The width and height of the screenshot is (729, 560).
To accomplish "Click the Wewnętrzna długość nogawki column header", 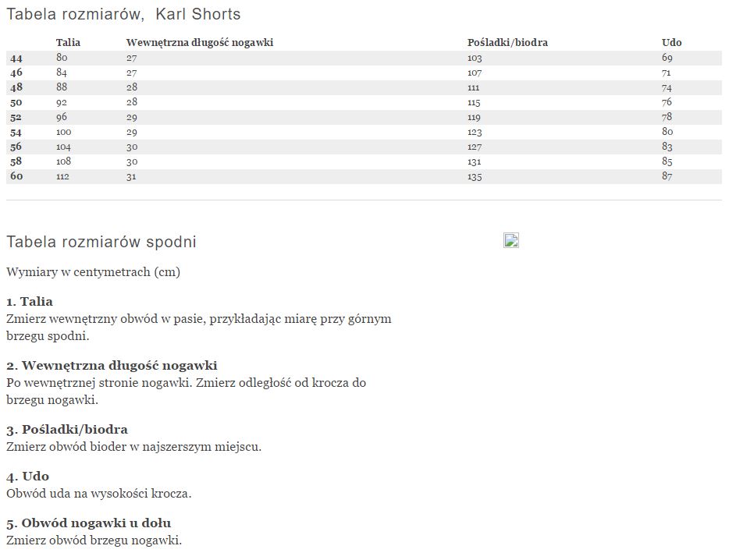I will pyautogui.click(x=200, y=42).
